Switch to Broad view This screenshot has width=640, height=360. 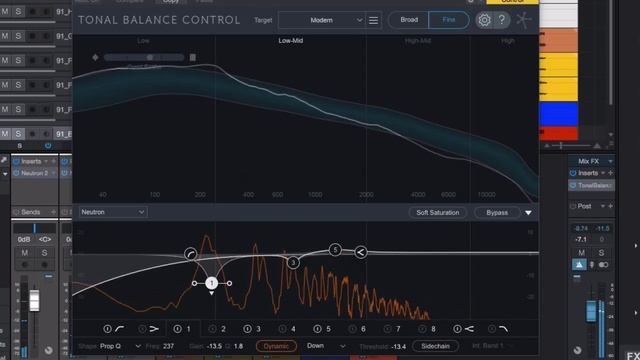[409, 20]
